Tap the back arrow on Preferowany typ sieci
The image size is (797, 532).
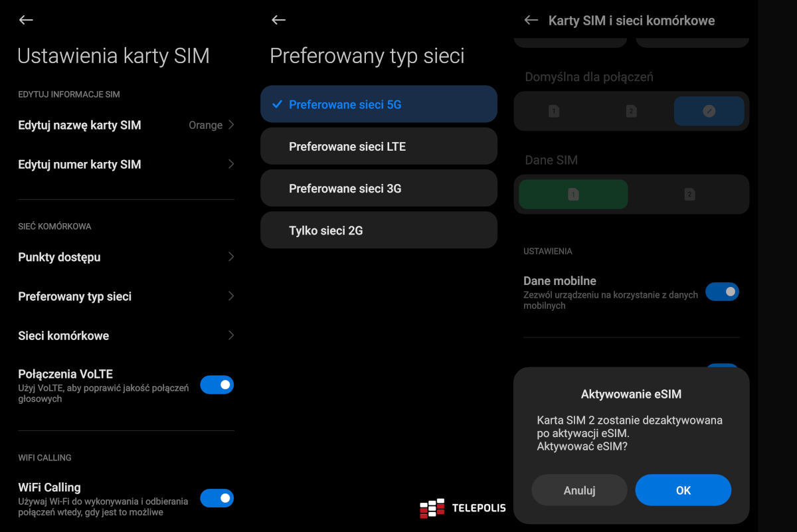278,20
